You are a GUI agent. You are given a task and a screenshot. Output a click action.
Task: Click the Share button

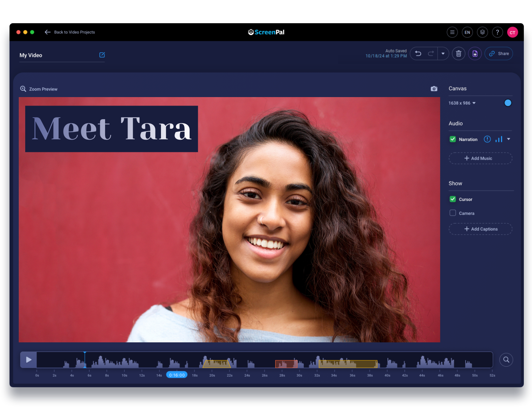point(499,53)
